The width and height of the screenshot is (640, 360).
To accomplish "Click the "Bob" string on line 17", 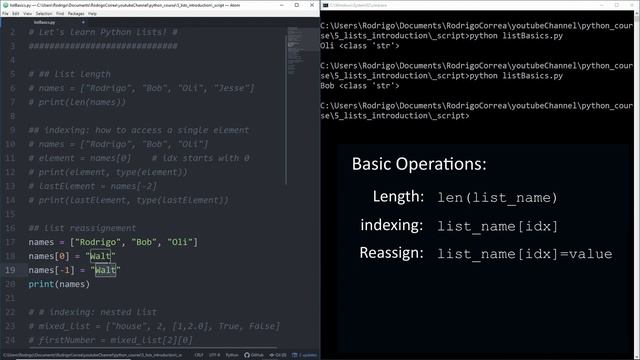I will tap(144, 242).
